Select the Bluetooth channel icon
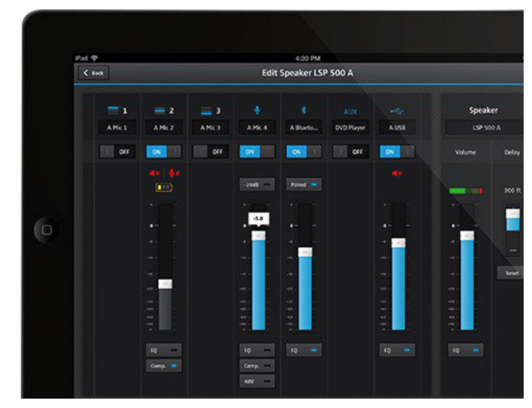Screen dimensions: 532x408 pyautogui.click(x=304, y=110)
